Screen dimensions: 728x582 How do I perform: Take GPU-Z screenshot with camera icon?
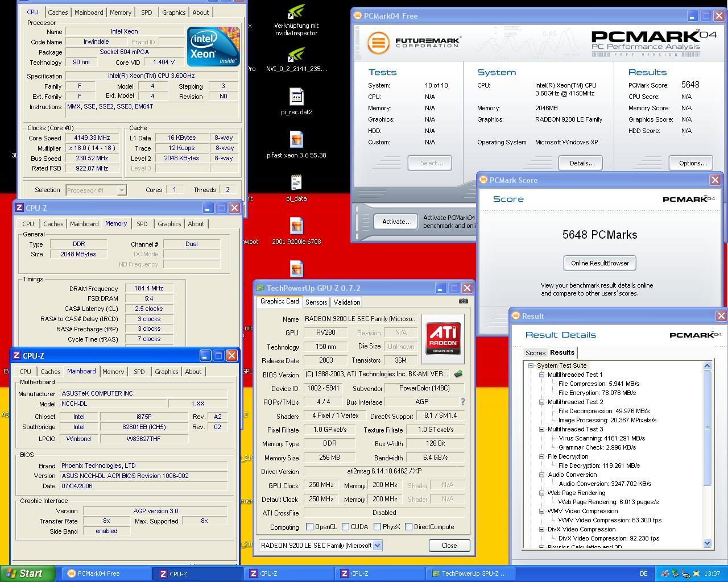(464, 301)
